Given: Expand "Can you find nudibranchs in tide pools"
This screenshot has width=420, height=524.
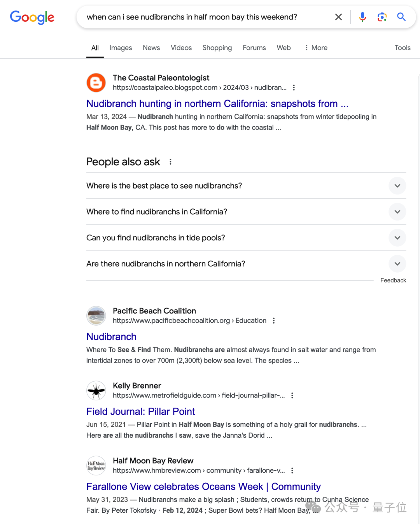Looking at the screenshot, I should click(x=397, y=238).
